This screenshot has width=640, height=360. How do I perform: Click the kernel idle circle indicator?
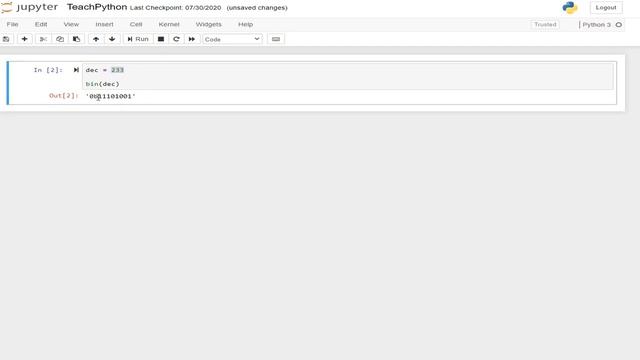(619, 24)
